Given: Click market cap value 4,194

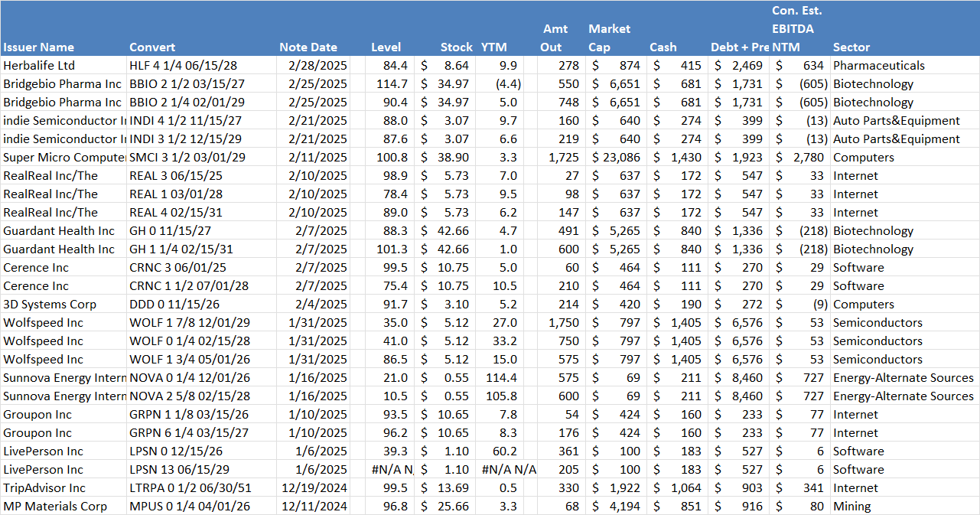Looking at the screenshot, I should [617, 507].
